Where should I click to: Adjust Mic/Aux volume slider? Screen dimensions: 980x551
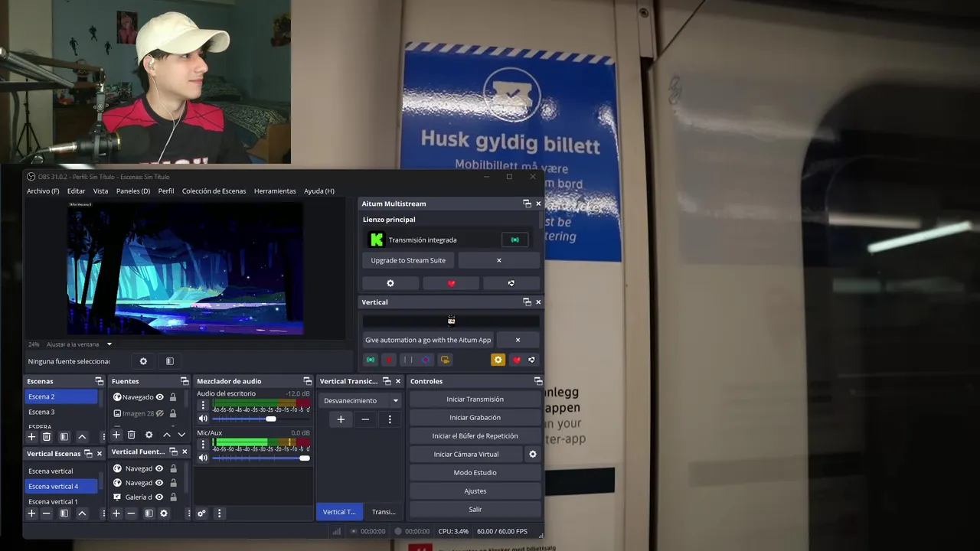point(260,458)
